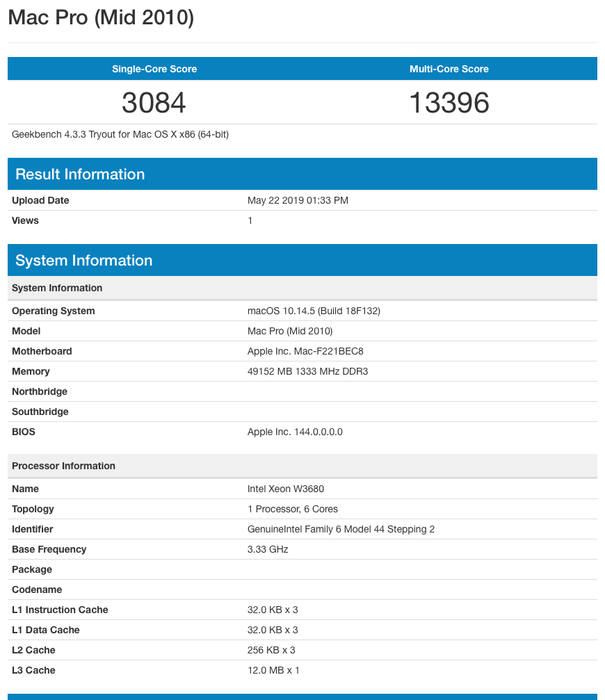Click the L1 Data Cache label
The width and height of the screenshot is (605, 700).
45,630
